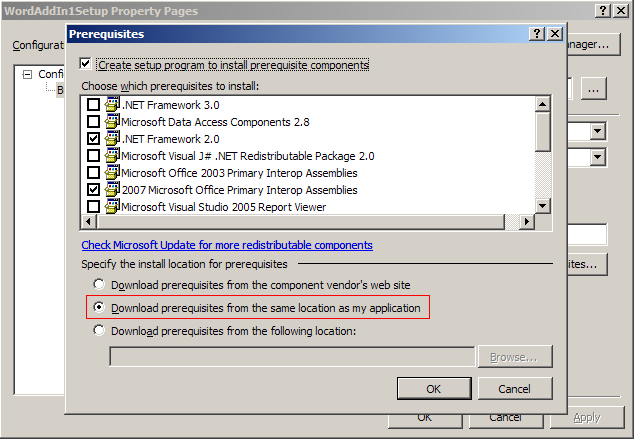Click the prerequisites list scroll down arrow
The height and width of the screenshot is (439, 634).
coord(543,206)
